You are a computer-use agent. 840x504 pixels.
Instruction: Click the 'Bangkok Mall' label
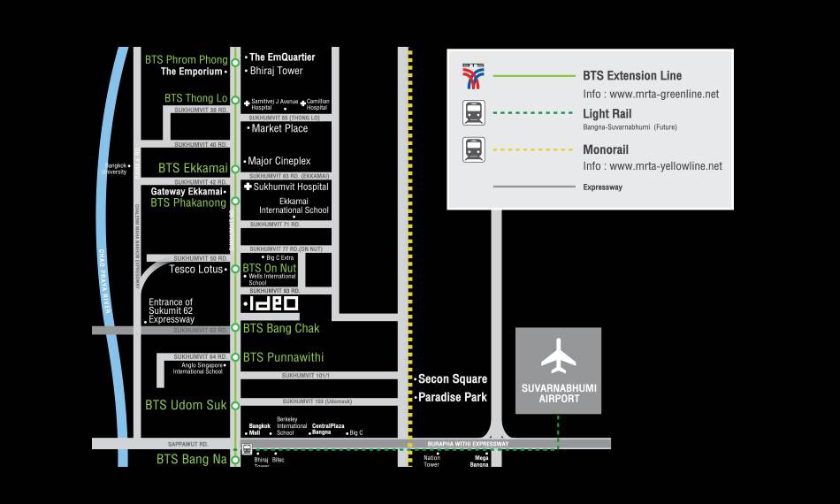tap(259, 429)
